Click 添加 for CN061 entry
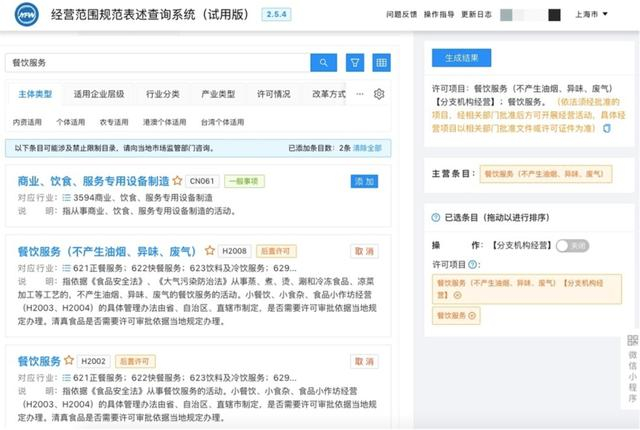The height and width of the screenshot is (430, 640). [x=364, y=182]
